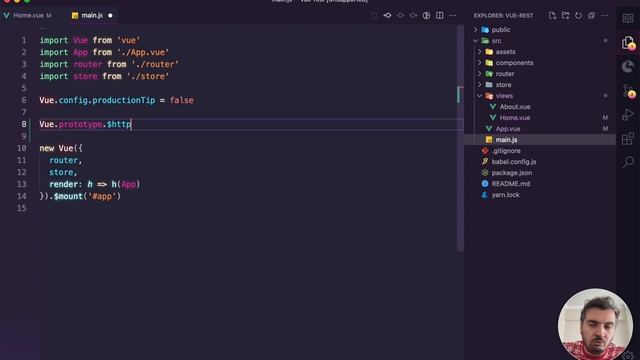Click the './App.vue' import string
This screenshot has height=360, width=640.
[143, 53]
